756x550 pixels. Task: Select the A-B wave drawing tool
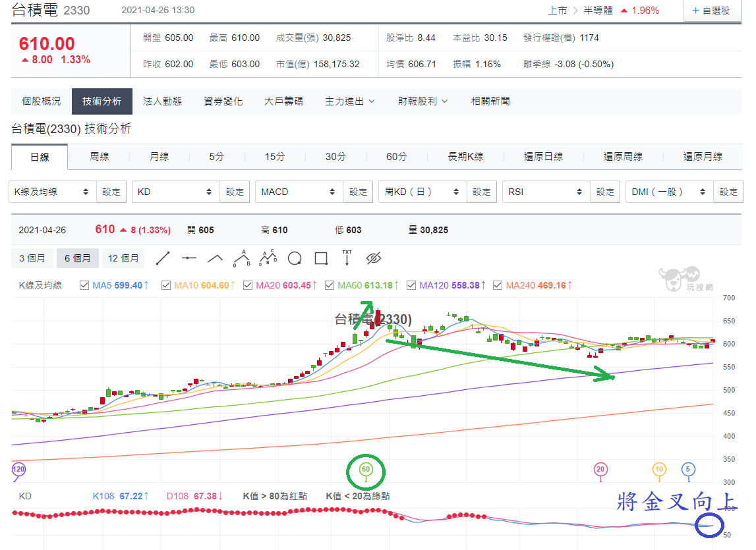click(241, 258)
